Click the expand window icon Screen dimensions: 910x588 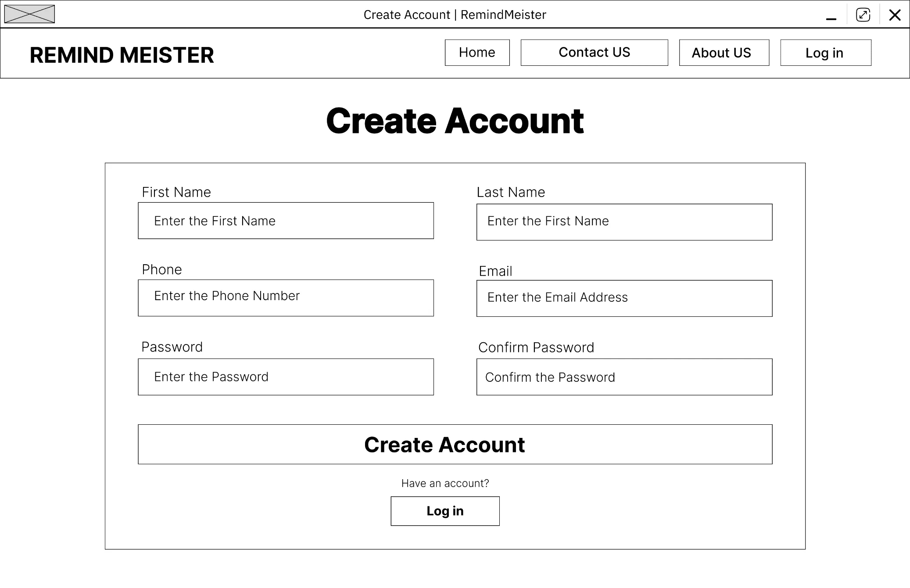pos(863,15)
